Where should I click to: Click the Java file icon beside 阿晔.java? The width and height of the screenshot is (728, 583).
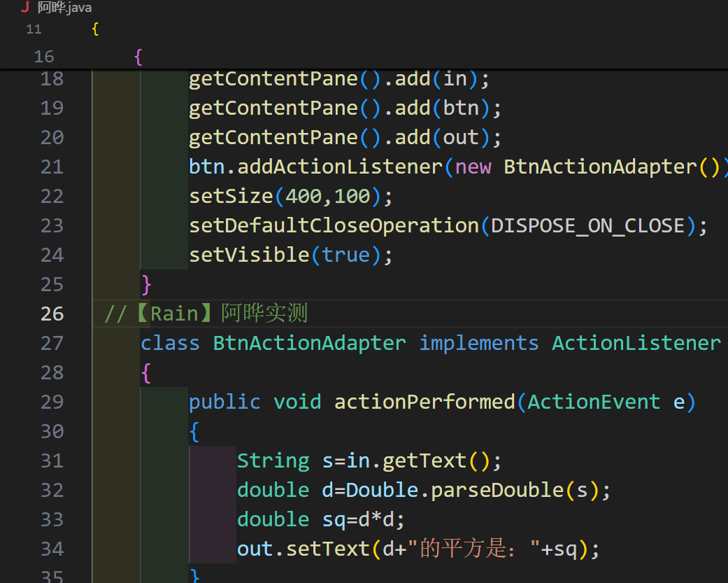pyautogui.click(x=26, y=7)
